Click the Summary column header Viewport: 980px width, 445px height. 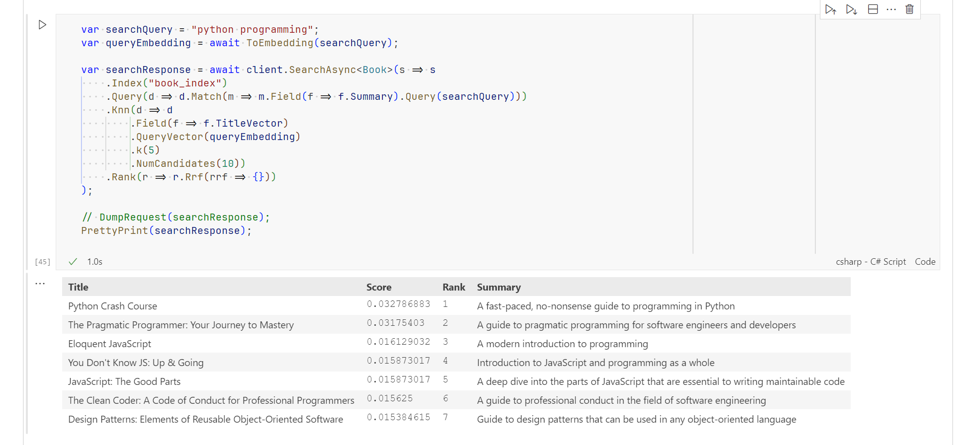point(499,287)
